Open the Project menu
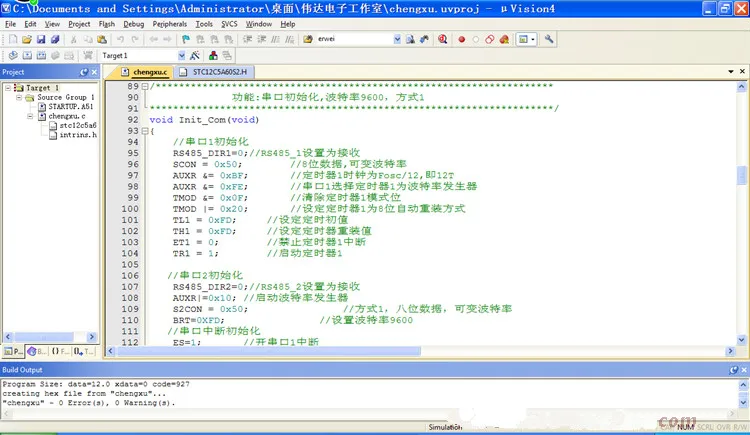Viewport: 750px width, 435px height. 79,24
